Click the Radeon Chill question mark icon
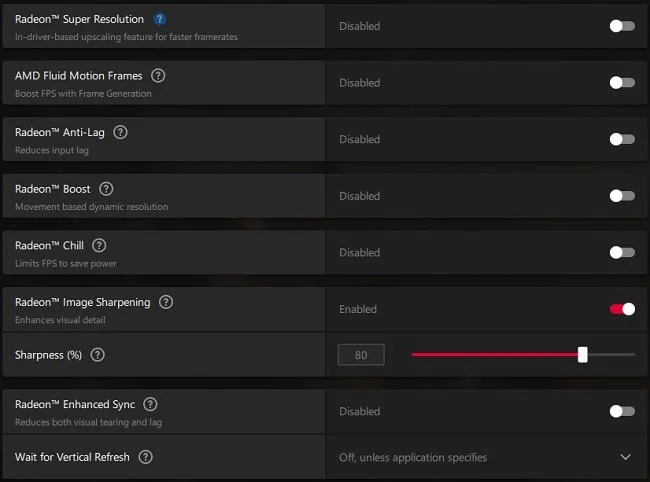This screenshot has height=482, width=650. [99, 245]
